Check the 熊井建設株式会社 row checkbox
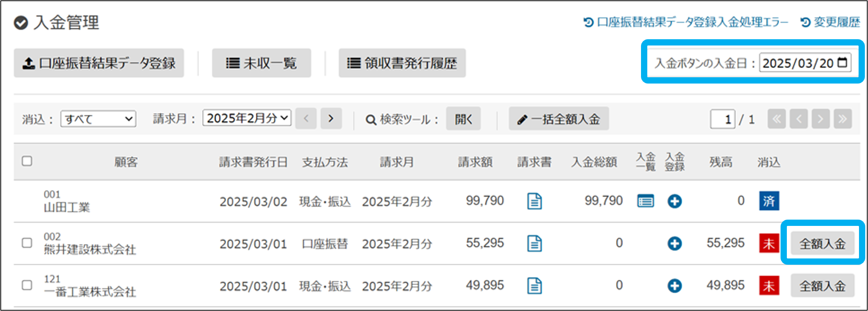 click(27, 243)
